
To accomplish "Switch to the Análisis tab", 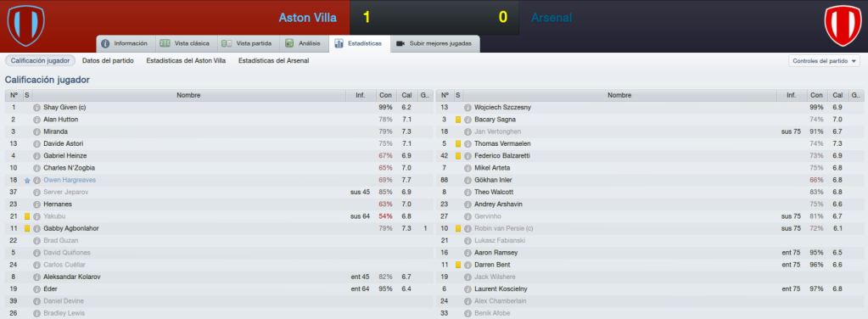I will [x=303, y=43].
